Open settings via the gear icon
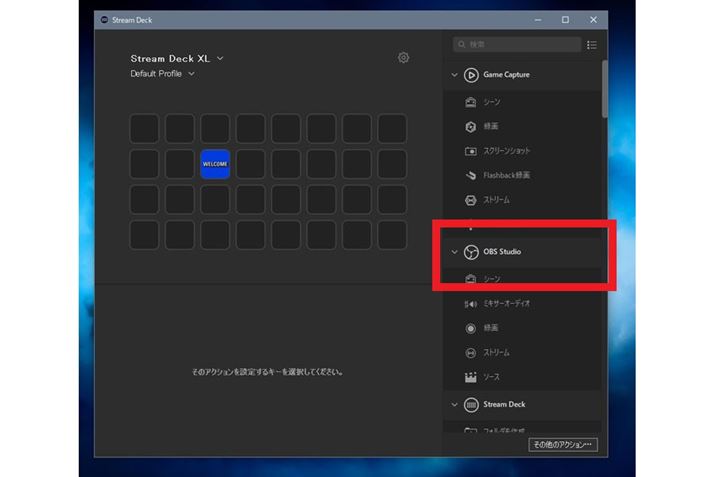The width and height of the screenshot is (715, 477). pos(403,58)
